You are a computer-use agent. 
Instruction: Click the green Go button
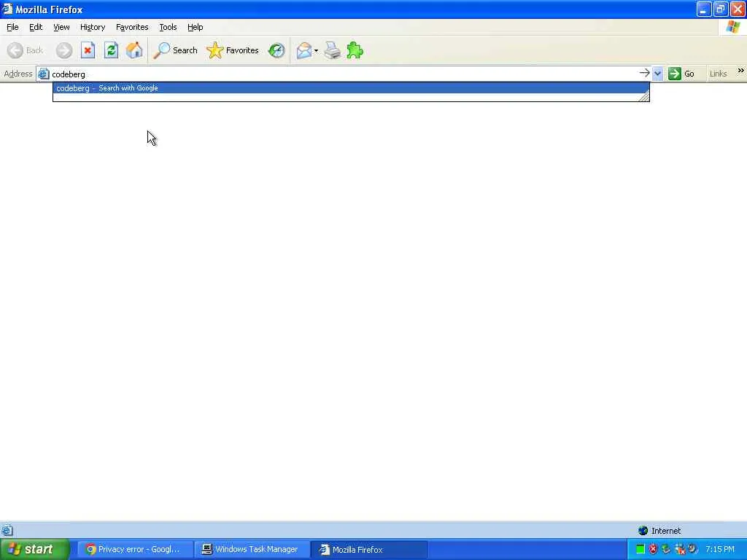pos(681,74)
